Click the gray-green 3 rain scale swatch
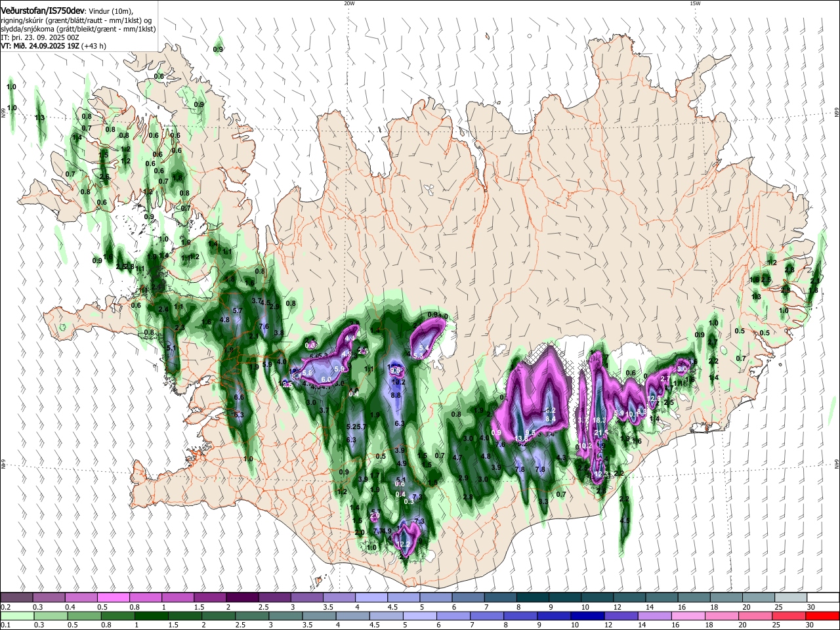 pos(285,616)
